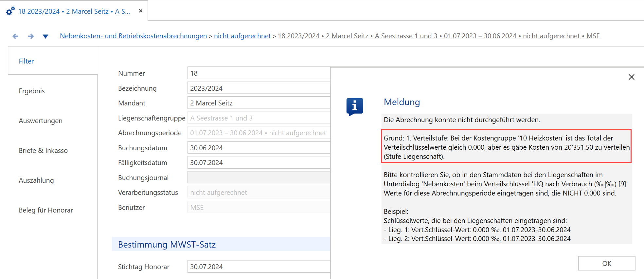Image resolution: width=644 pixels, height=279 pixels.
Task: Switch to Auswertungen side tab
Action: pos(41,121)
